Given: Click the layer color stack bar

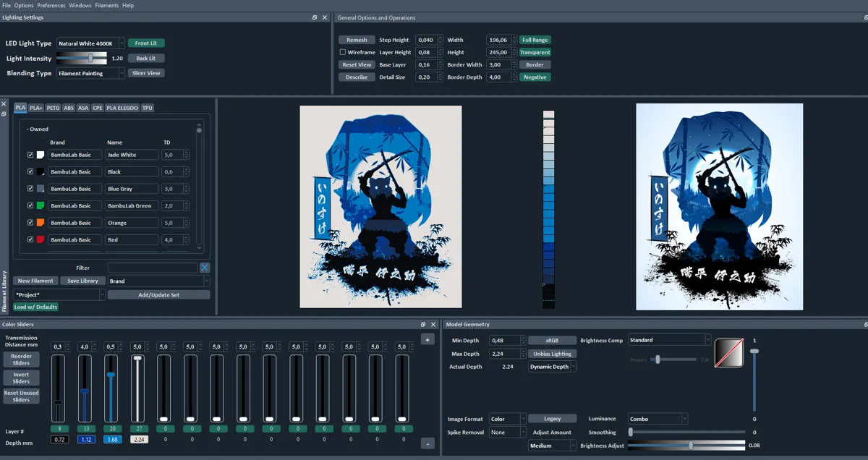Looking at the screenshot, I should (x=548, y=210).
